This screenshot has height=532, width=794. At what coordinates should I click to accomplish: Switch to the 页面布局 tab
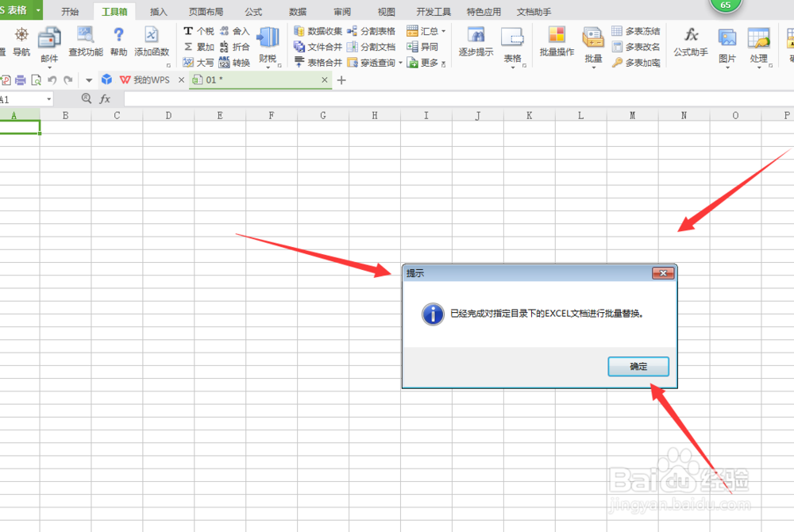[206, 11]
